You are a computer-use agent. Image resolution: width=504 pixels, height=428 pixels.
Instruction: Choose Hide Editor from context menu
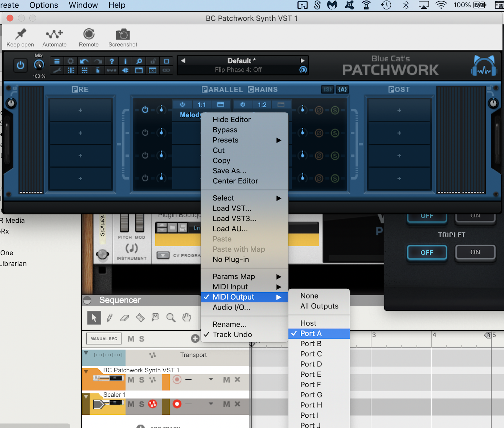click(244, 120)
